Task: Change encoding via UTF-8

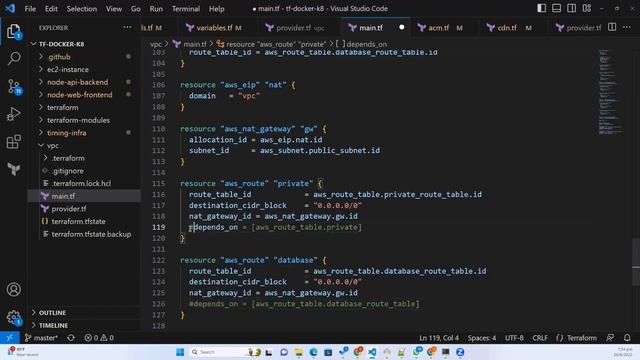Action: coord(514,338)
